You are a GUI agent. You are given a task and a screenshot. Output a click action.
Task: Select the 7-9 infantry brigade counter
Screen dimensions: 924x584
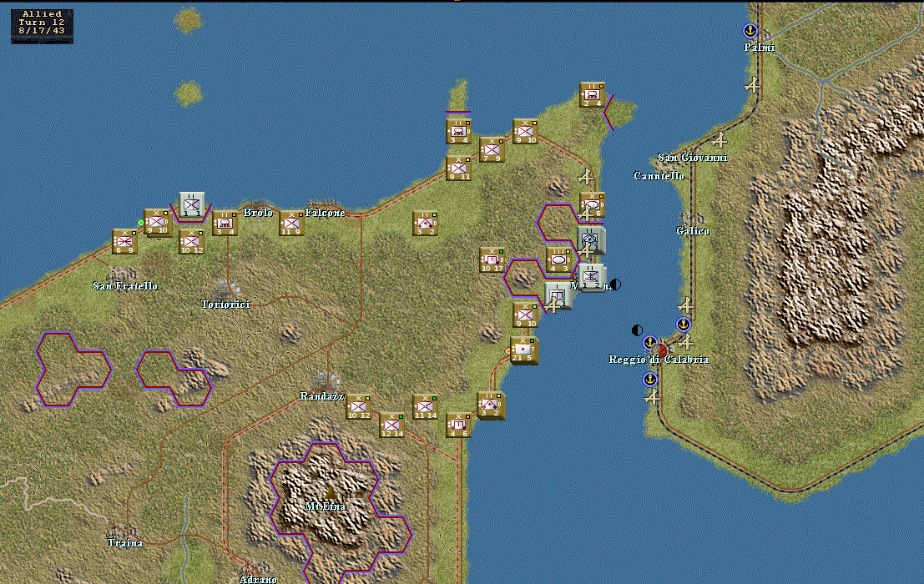click(x=492, y=149)
